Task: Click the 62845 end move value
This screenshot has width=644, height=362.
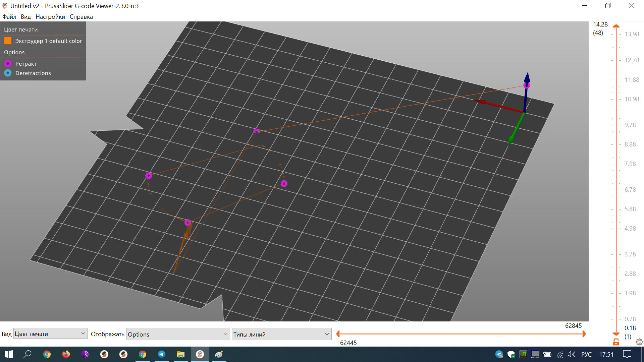Action: [x=573, y=326]
